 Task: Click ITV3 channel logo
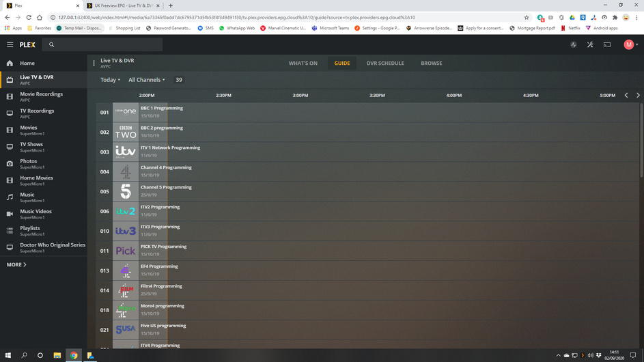(126, 230)
